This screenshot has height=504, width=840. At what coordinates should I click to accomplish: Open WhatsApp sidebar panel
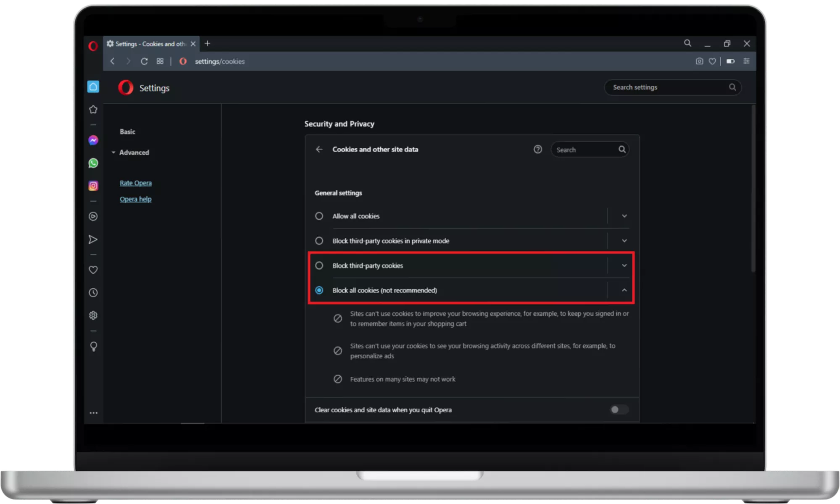point(93,163)
